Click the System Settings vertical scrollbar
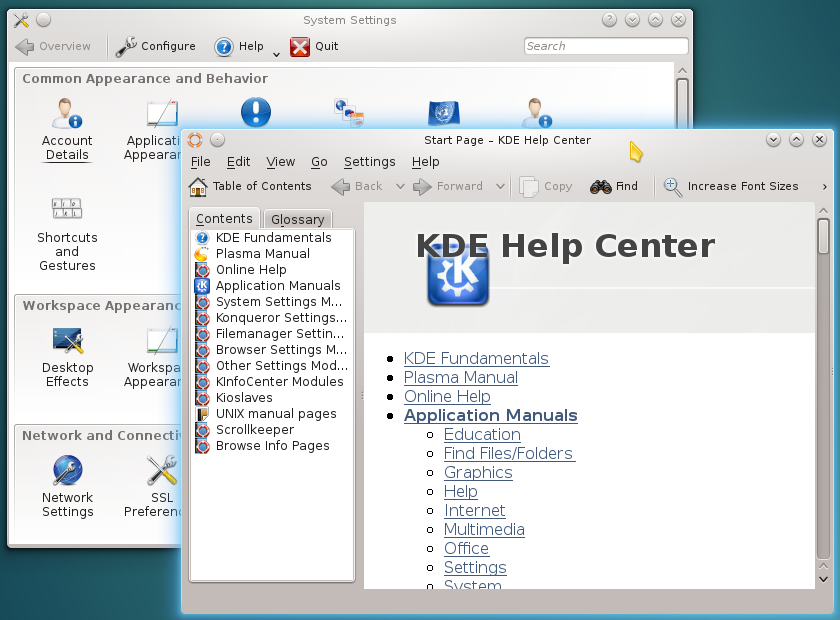840x620 pixels. coord(682,102)
